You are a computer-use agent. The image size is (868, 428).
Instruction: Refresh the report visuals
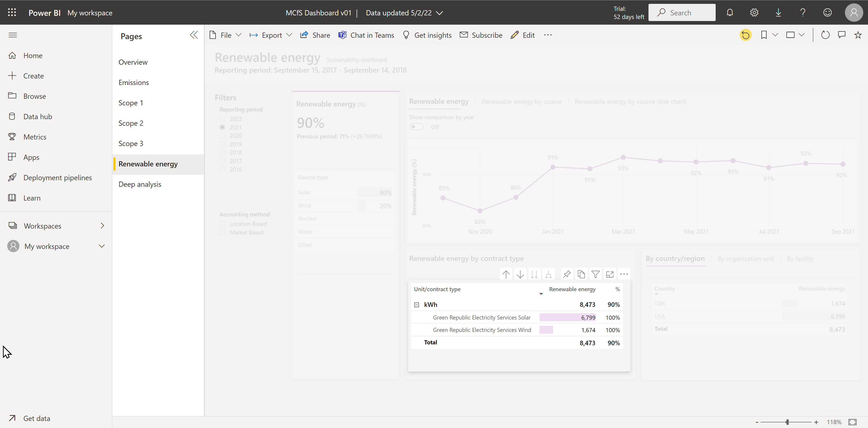[825, 35]
